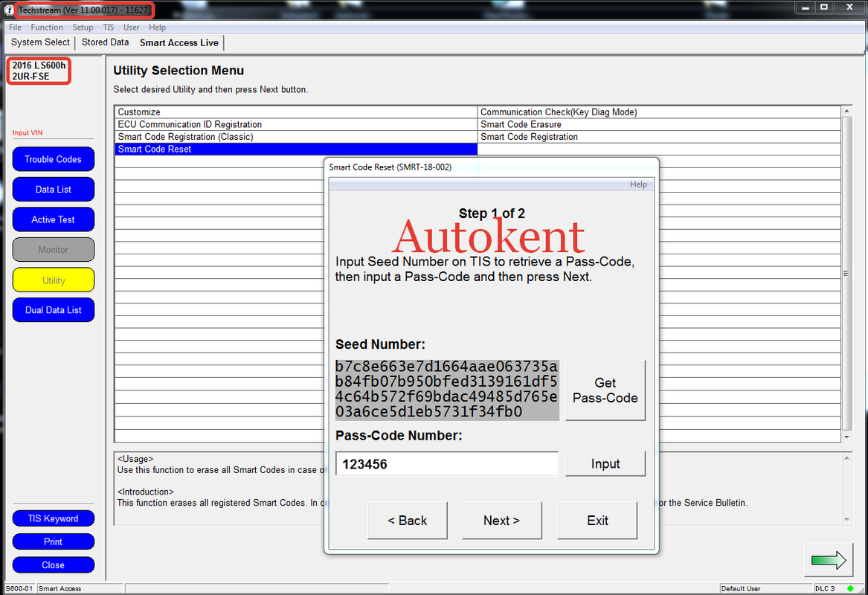Click usage panel scroll-down arrow
Image resolution: width=868 pixels, height=595 pixels.
point(846,519)
